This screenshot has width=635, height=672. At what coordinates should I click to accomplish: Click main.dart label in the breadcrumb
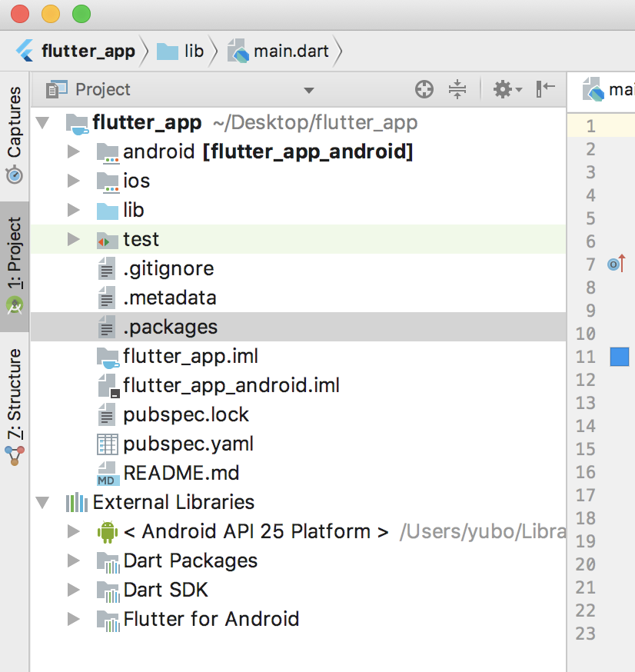(291, 51)
